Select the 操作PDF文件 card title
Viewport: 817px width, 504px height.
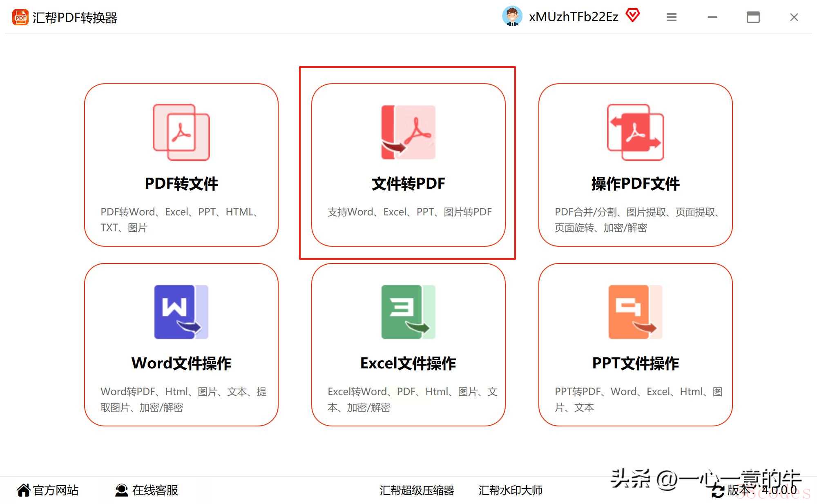(x=636, y=184)
